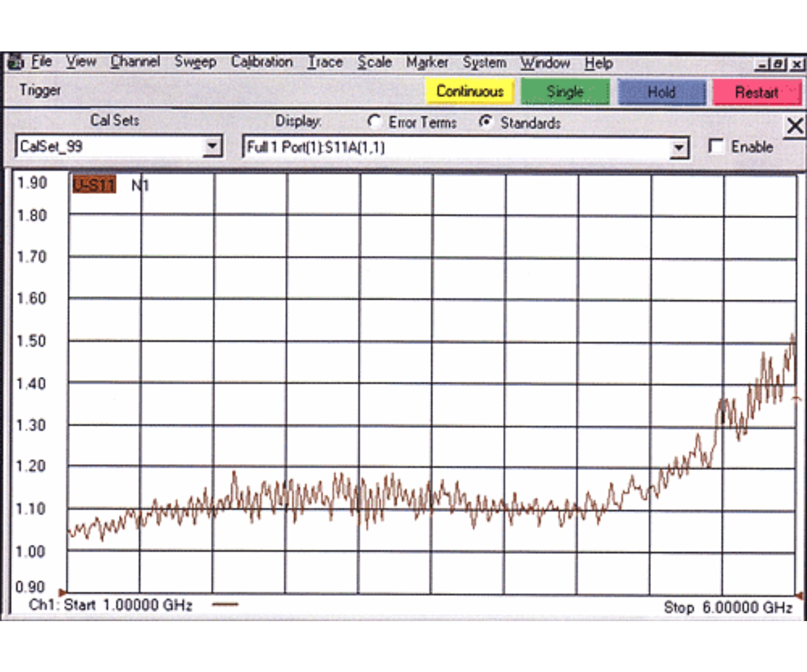The image size is (807, 672).
Task: Open the Marker menu
Action: tap(427, 63)
